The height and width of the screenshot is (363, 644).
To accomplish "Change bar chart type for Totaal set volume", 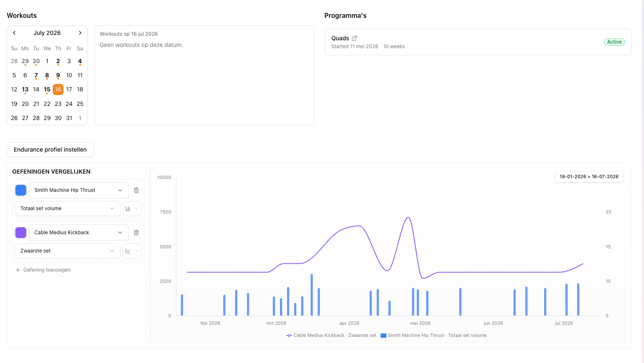I will [132, 208].
